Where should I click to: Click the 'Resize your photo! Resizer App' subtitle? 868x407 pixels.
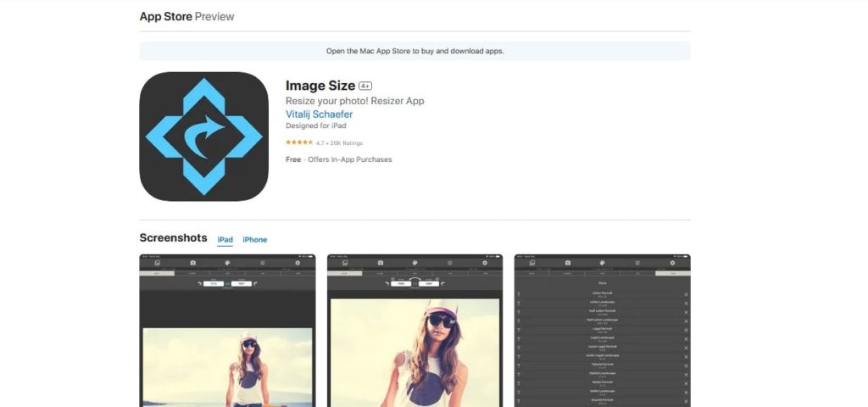tap(355, 101)
